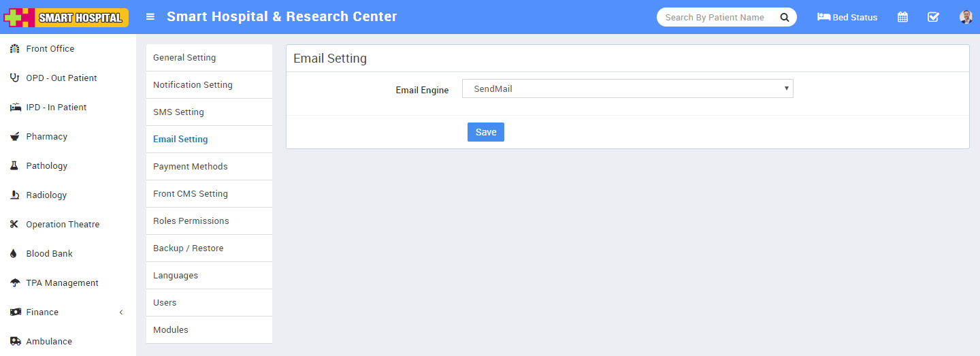
Task: Open the calendar icon in header
Action: tap(902, 17)
